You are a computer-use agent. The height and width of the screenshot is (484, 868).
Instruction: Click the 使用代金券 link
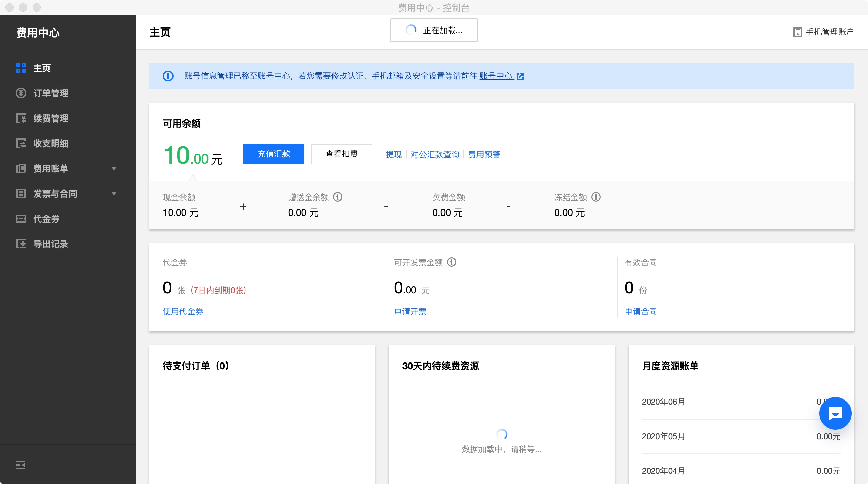click(x=183, y=311)
